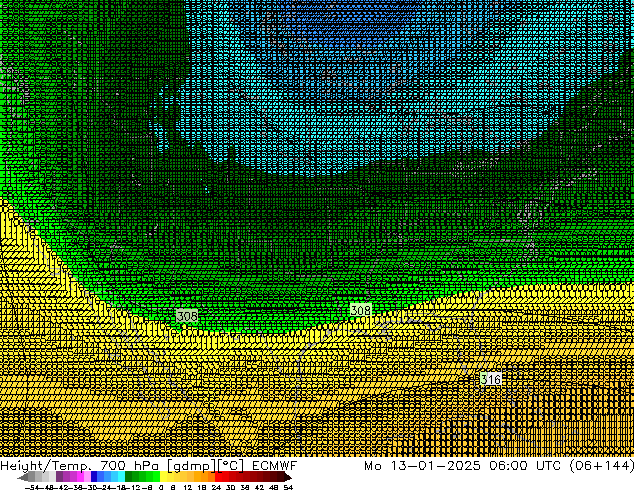Select the bright red 24 degree legend swatch
634x490 pixels.
point(218,478)
